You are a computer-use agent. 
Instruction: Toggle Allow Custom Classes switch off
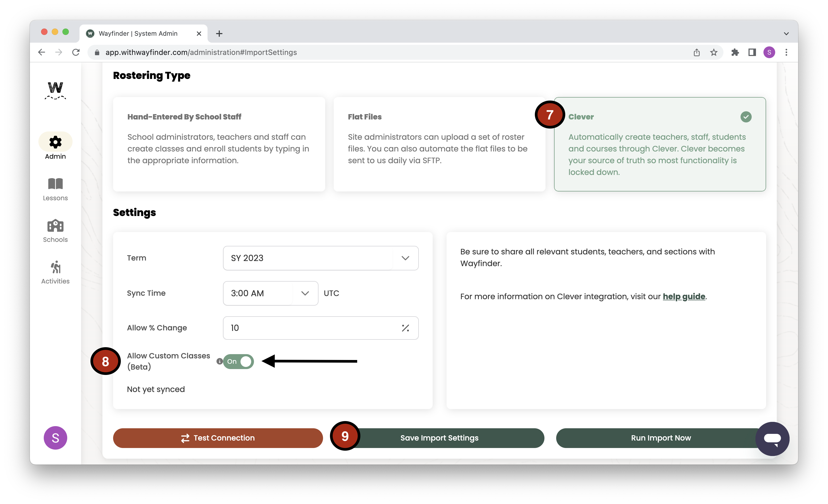(238, 362)
